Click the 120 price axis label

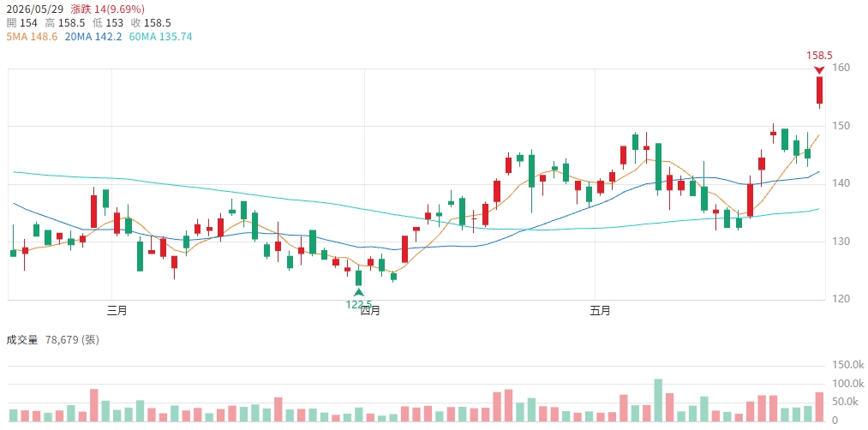(840, 300)
